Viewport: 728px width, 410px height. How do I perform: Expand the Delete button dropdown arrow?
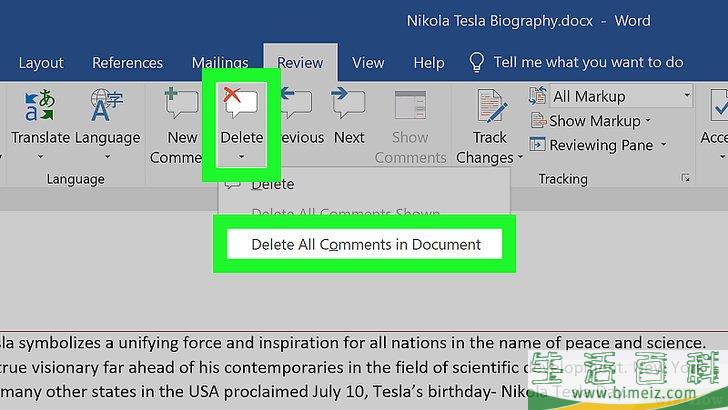(241, 157)
